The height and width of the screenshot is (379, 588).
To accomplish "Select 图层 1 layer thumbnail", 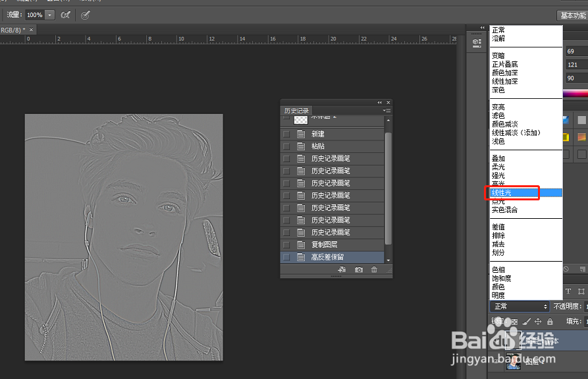I will point(514,361).
